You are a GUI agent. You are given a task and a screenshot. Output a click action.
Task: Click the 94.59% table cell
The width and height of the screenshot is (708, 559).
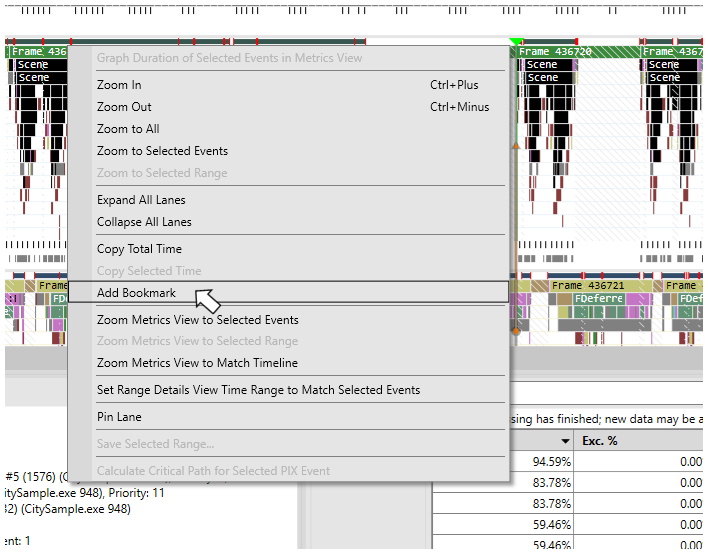click(503, 461)
